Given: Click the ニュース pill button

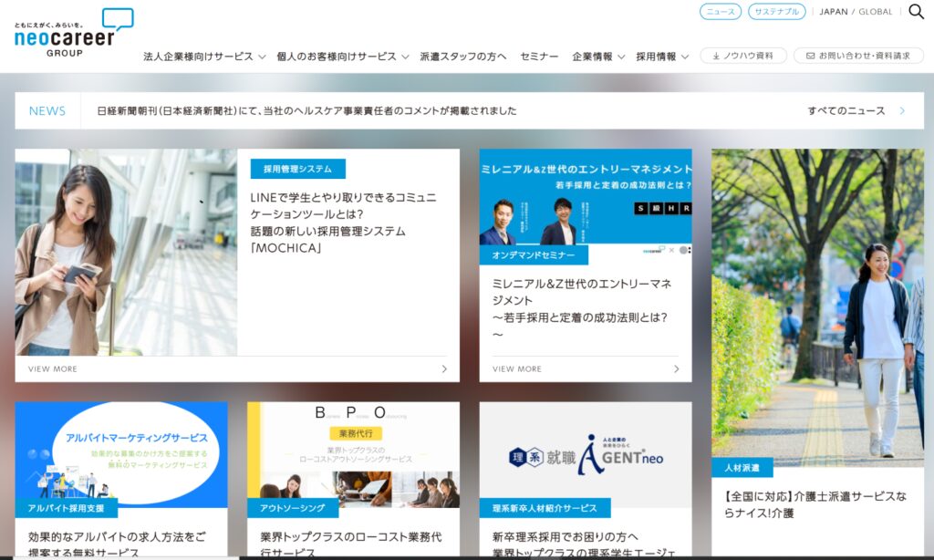Looking at the screenshot, I should coord(721,12).
